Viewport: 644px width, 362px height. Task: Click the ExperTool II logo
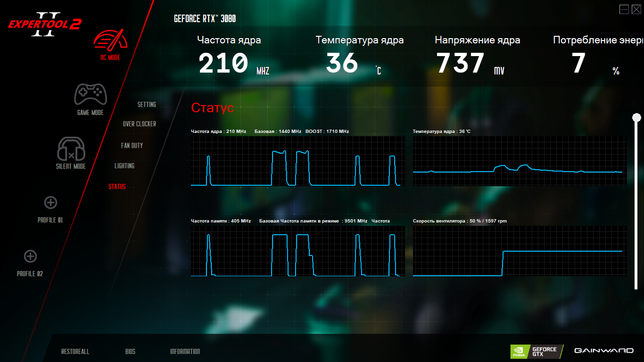pos(44,24)
